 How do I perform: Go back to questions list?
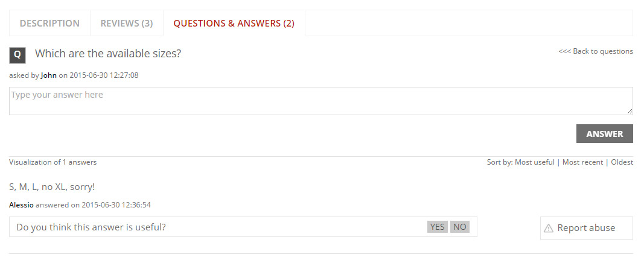point(595,51)
